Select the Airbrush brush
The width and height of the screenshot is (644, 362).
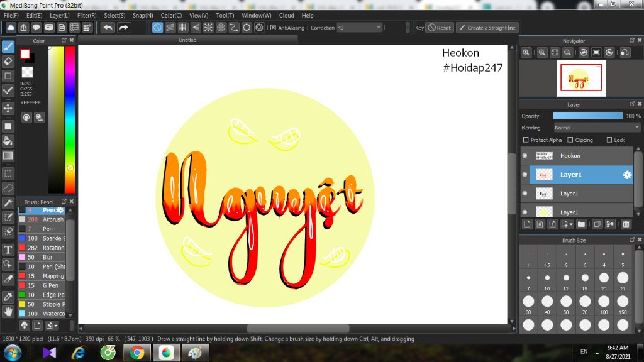tap(42, 219)
